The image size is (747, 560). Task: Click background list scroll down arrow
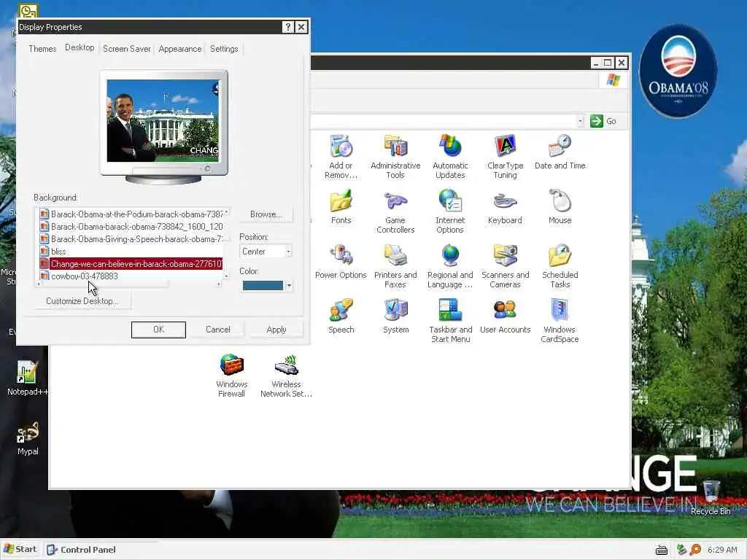tap(227, 276)
